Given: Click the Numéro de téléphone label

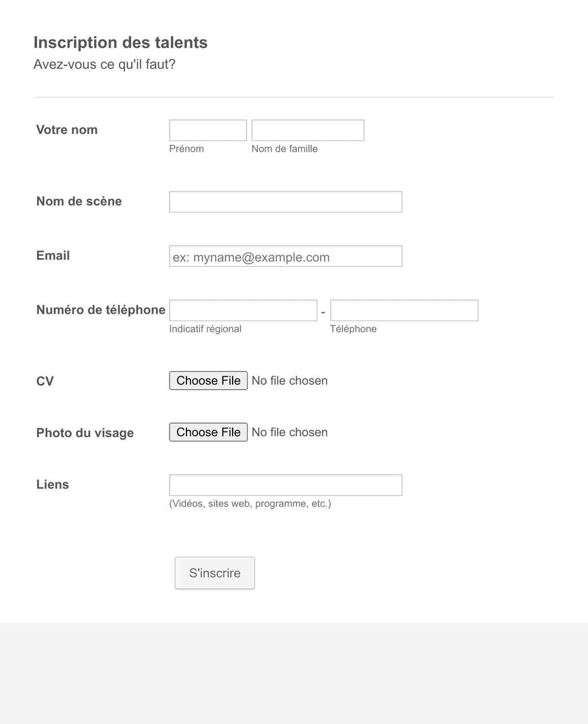Looking at the screenshot, I should (x=100, y=310).
